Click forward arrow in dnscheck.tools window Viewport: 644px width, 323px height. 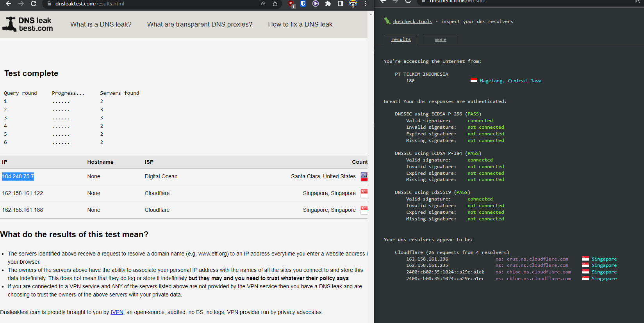click(396, 1)
